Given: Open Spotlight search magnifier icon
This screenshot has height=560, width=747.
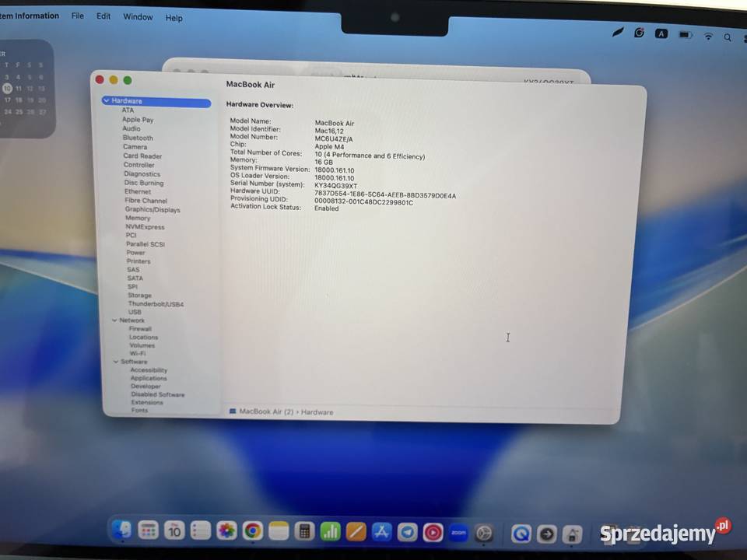Looking at the screenshot, I should tap(728, 37).
